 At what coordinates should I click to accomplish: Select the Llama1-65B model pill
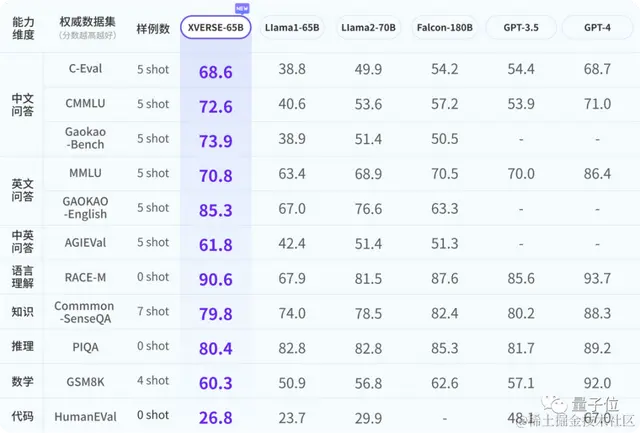292,27
